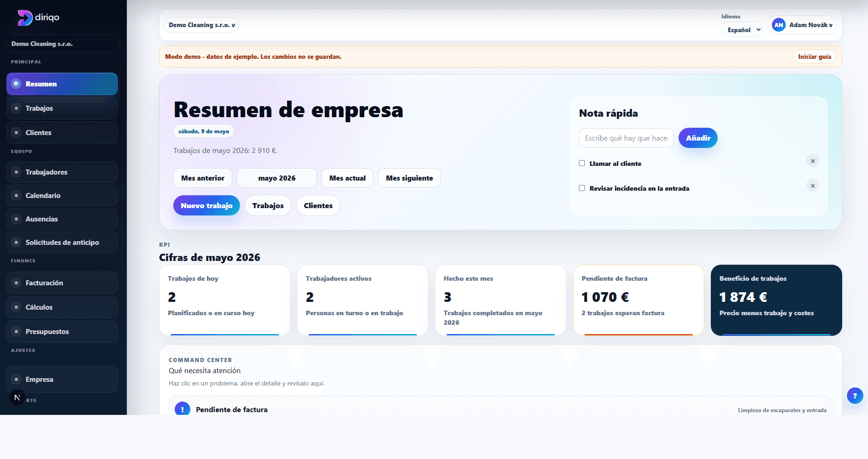Go to Resumen in the sidebar
Screen dimensions: 868x459
click(x=62, y=84)
